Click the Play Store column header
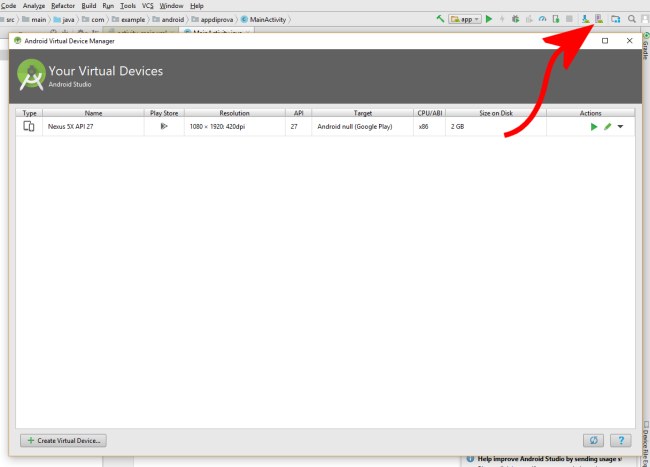Viewport: 650px width, 467px height. click(164, 113)
